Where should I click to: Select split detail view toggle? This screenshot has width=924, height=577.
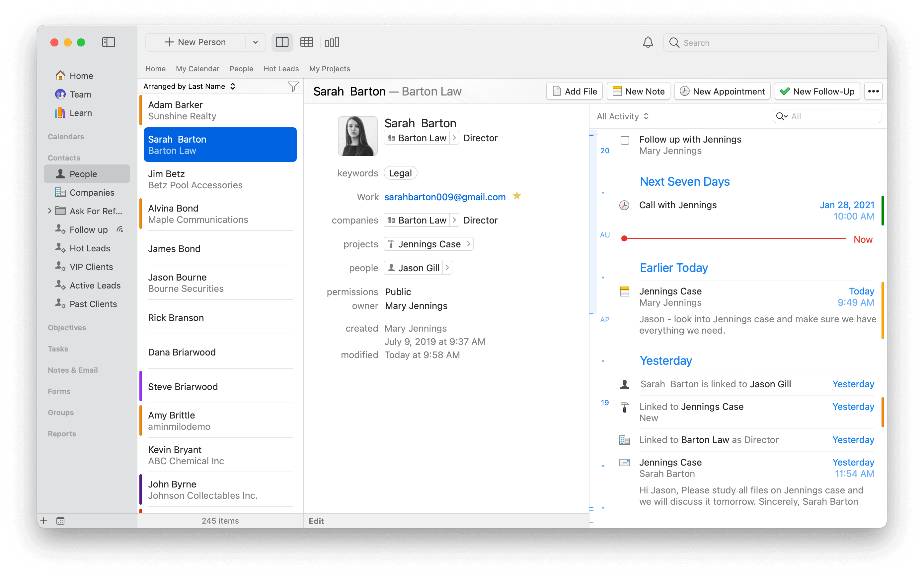tap(282, 42)
